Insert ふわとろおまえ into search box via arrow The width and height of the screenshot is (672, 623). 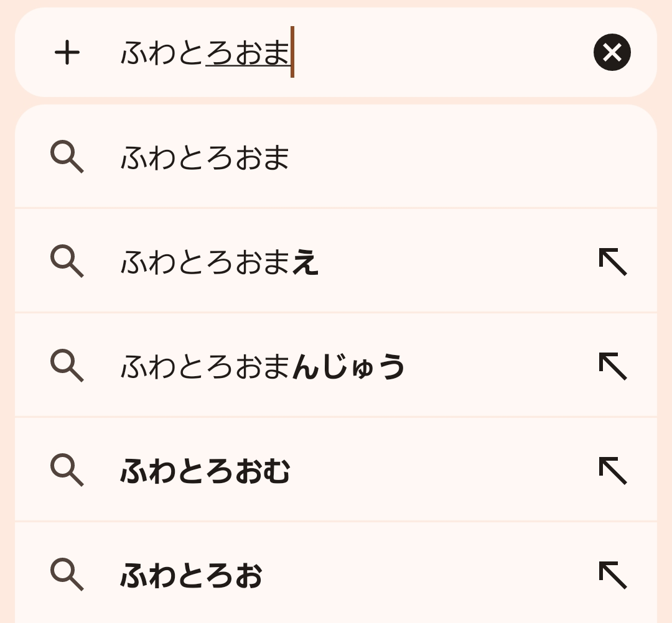(x=612, y=262)
